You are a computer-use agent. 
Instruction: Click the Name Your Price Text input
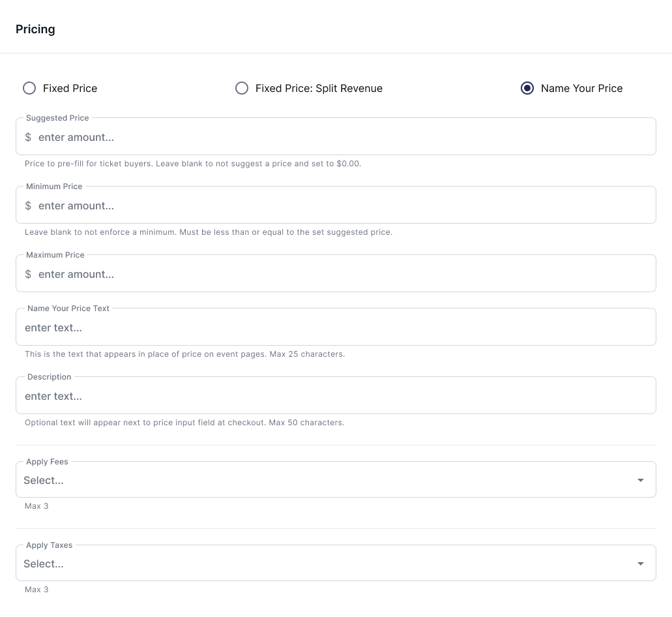click(x=336, y=327)
